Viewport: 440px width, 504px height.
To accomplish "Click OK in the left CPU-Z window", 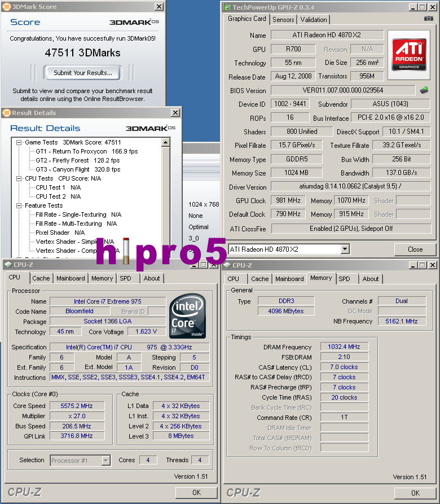I will coord(196,492).
